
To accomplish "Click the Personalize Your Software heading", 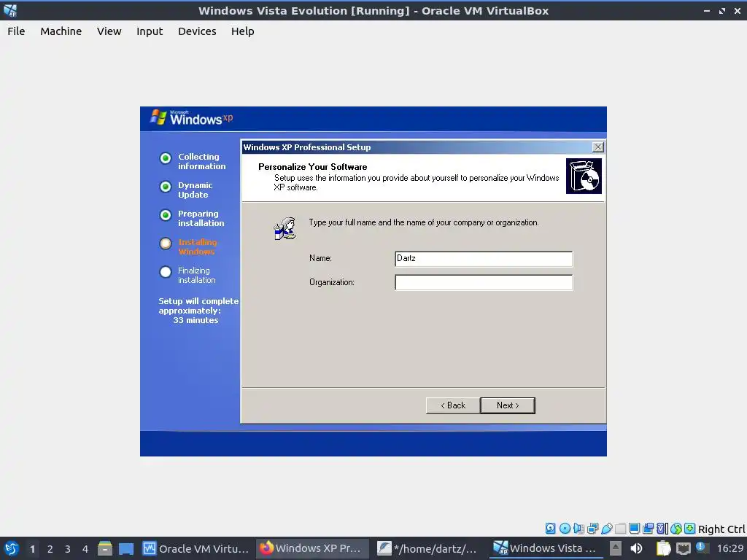I will click(x=312, y=167).
